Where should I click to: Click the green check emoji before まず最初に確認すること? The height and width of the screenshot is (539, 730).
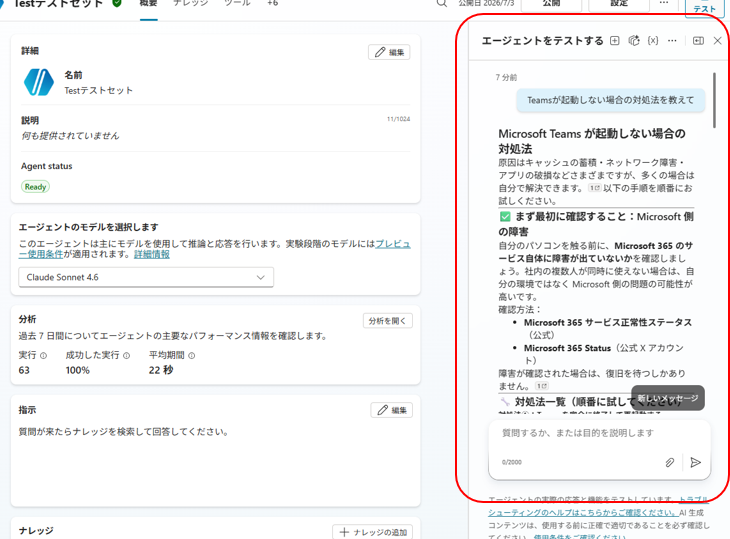pyautogui.click(x=505, y=217)
